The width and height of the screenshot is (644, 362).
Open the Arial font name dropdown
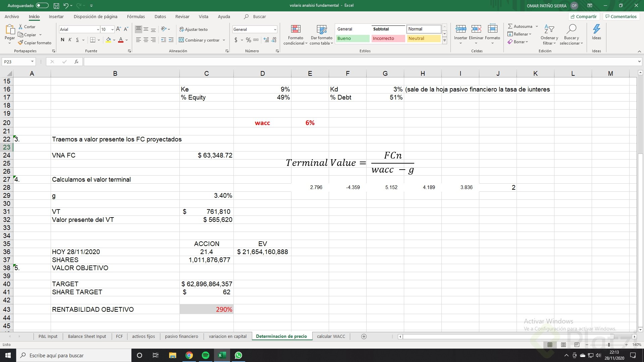(98, 29)
